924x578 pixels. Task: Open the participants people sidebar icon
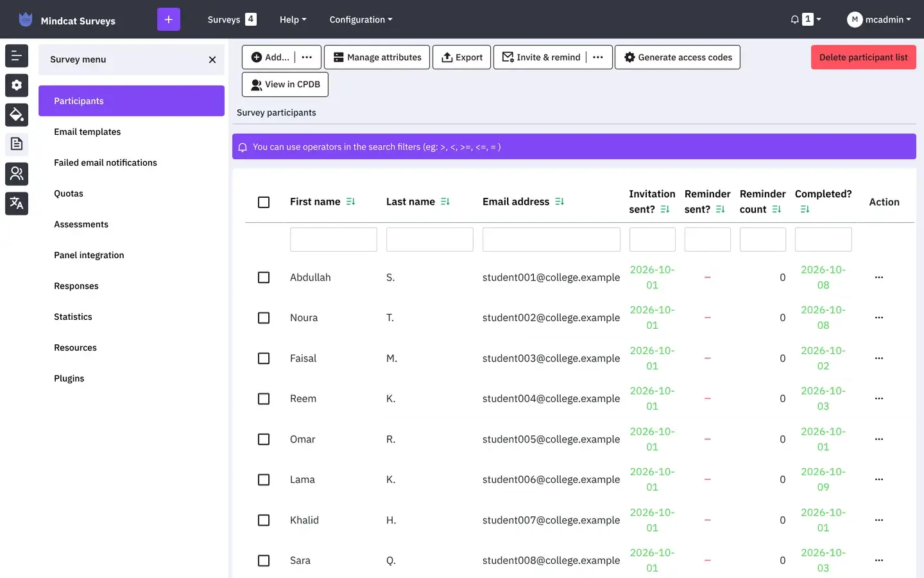click(17, 174)
